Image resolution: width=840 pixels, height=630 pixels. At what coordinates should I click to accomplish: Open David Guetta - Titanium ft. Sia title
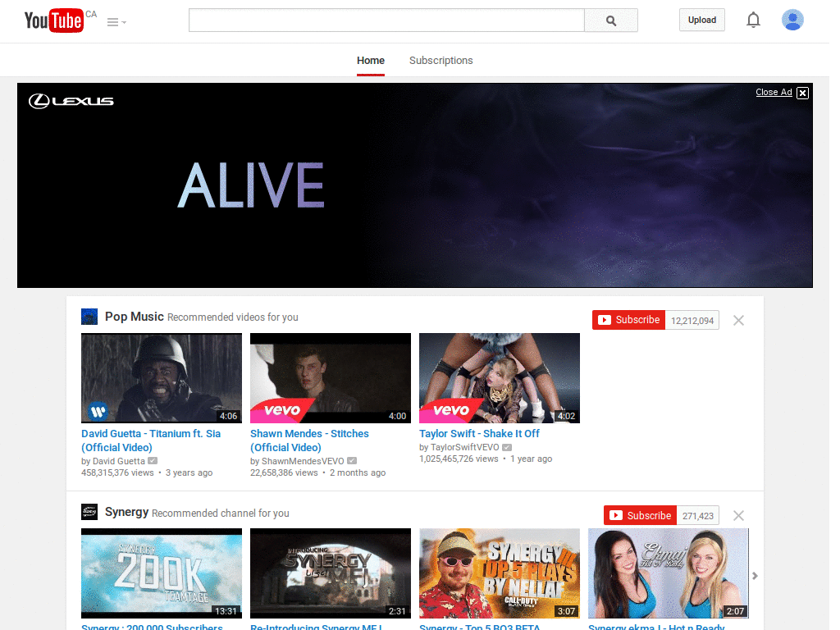point(151,441)
